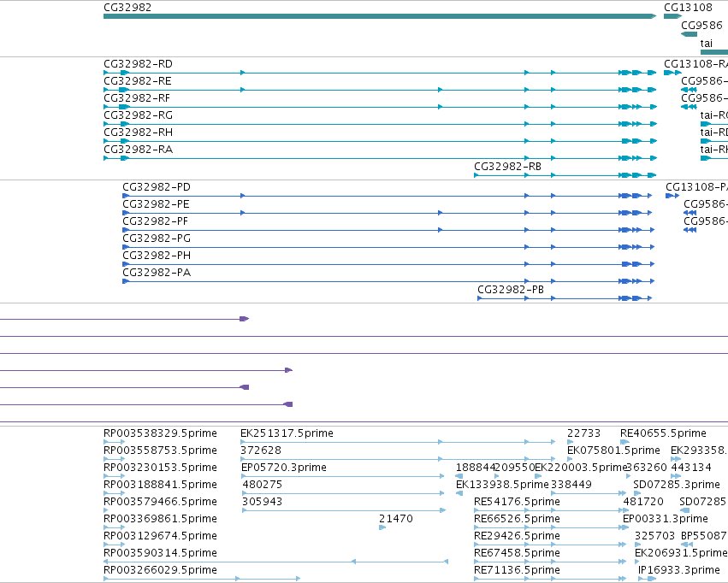The image size is (728, 583).
Task: Select alignment 480275
Action: click(x=344, y=493)
